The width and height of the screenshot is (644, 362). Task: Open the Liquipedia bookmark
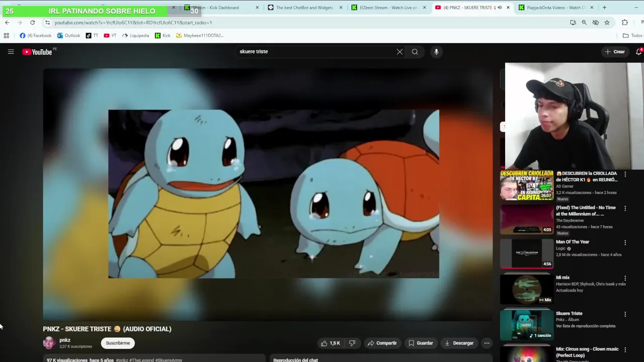click(135, 36)
